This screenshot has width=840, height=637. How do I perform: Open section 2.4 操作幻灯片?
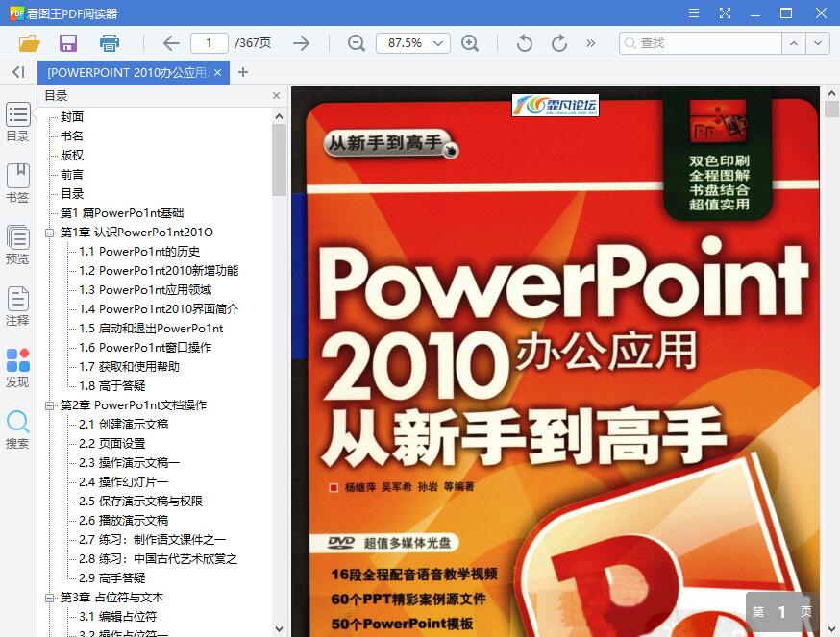[x=124, y=482]
